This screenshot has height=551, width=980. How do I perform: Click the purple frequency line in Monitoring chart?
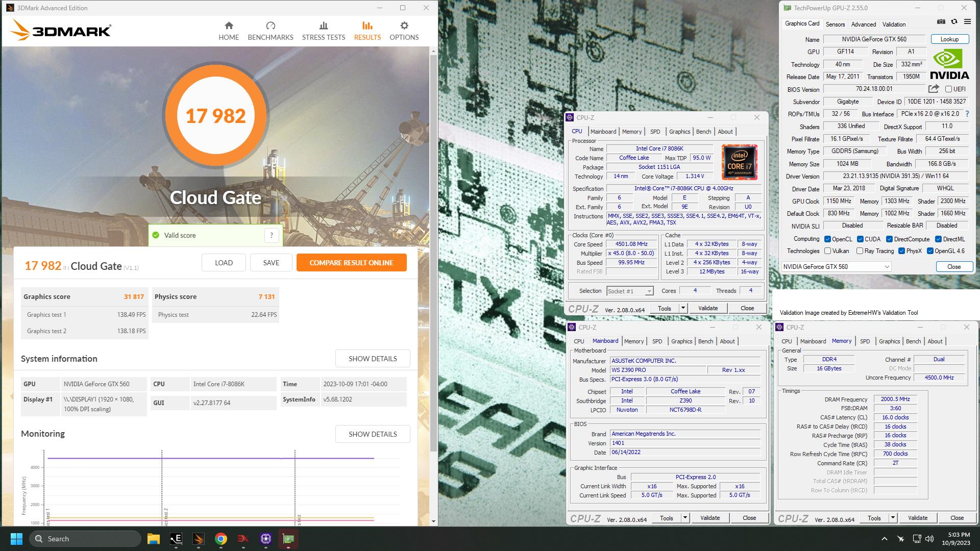tap(210, 458)
